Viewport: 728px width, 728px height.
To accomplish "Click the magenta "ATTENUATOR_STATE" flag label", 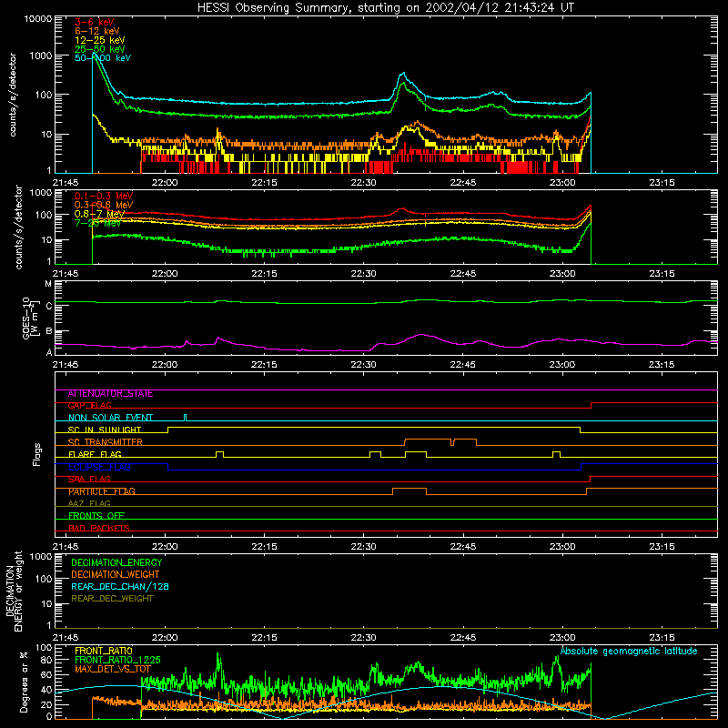I will pos(110,394).
